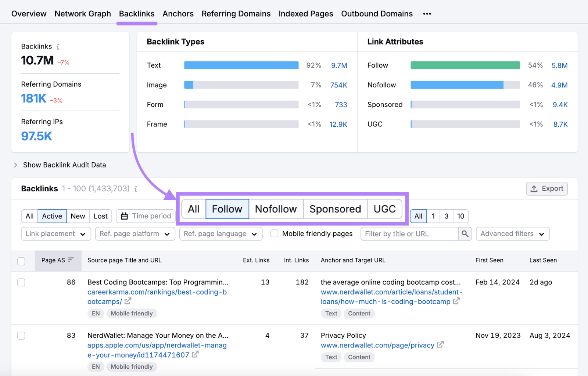Switch to the Anchors tab
The width and height of the screenshot is (588, 376).
click(x=178, y=14)
